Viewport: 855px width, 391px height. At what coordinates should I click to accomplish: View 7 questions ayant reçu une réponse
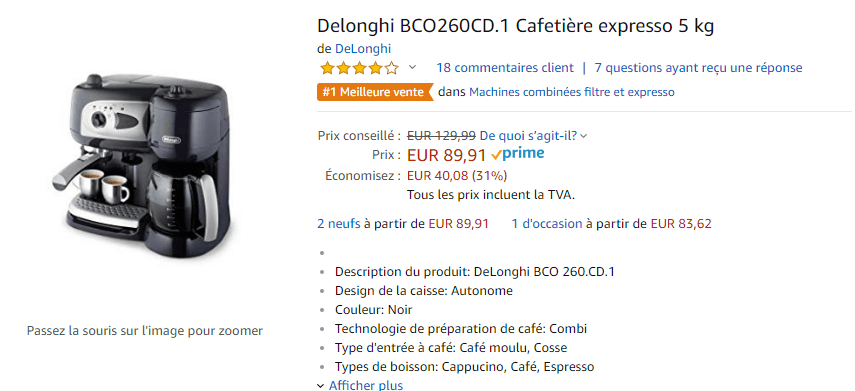[699, 68]
